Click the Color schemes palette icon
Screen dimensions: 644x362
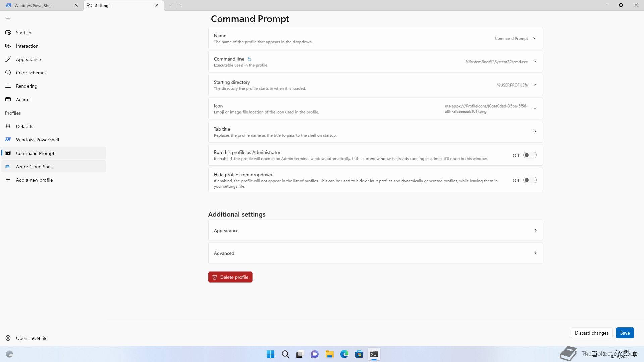click(x=8, y=73)
